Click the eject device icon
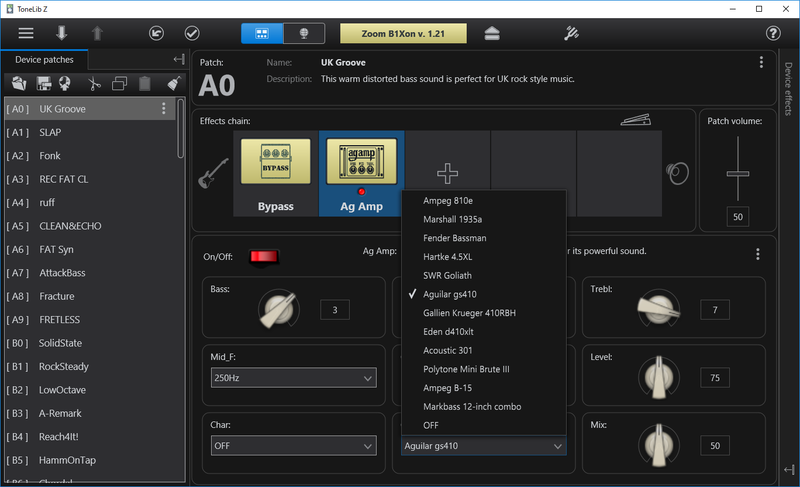Image resolution: width=800 pixels, height=487 pixels. click(x=492, y=34)
